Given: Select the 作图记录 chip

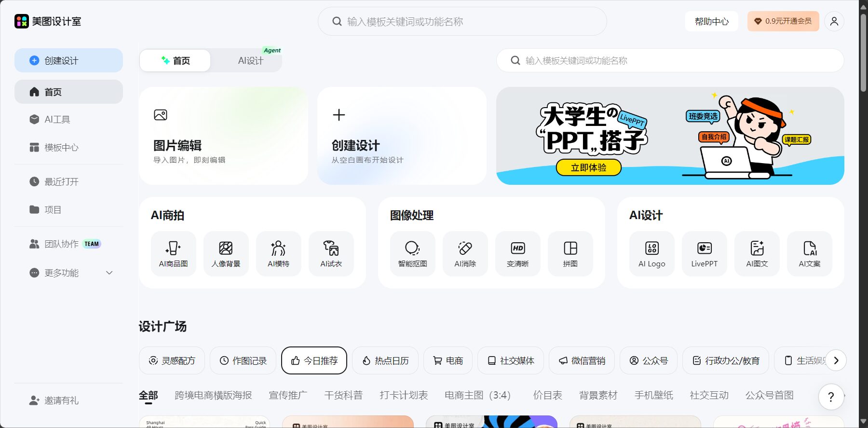Looking at the screenshot, I should click(243, 360).
